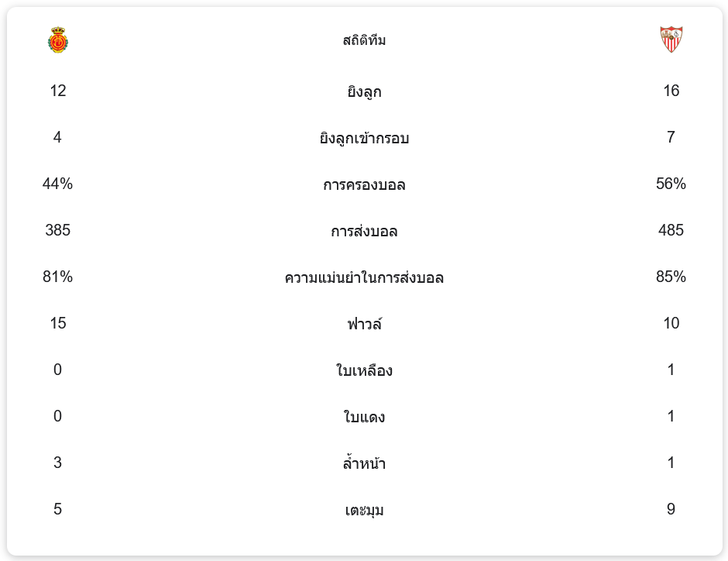Screen dimensions: 728x561
Task: Click the ฟาวล์ fouls label
Action: point(364,324)
